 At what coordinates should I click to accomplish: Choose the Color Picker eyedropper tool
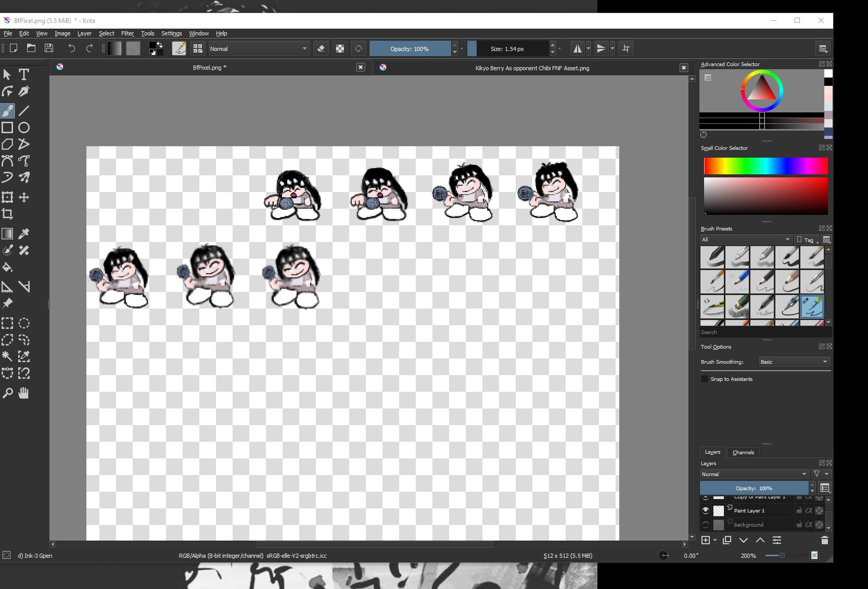24,234
